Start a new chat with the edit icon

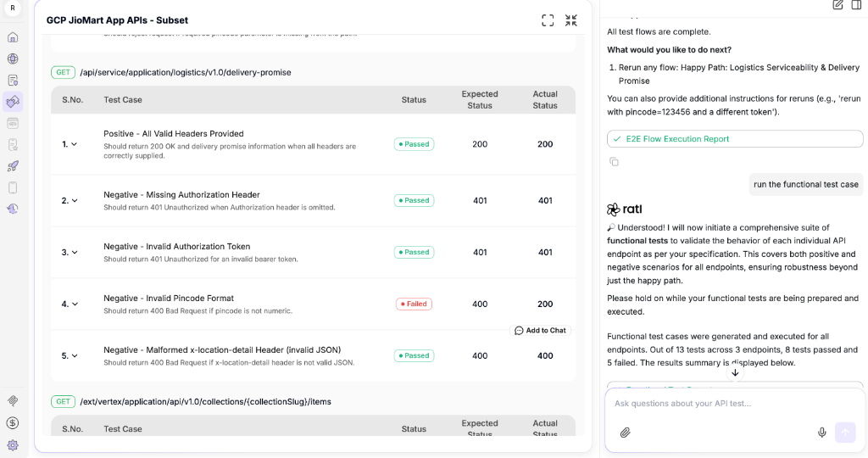click(837, 5)
